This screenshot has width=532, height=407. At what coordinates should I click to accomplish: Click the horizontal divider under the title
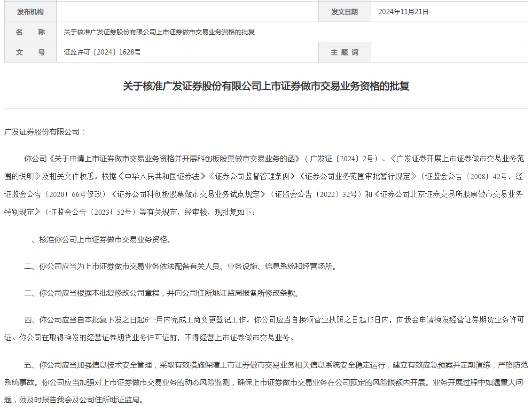point(266,109)
